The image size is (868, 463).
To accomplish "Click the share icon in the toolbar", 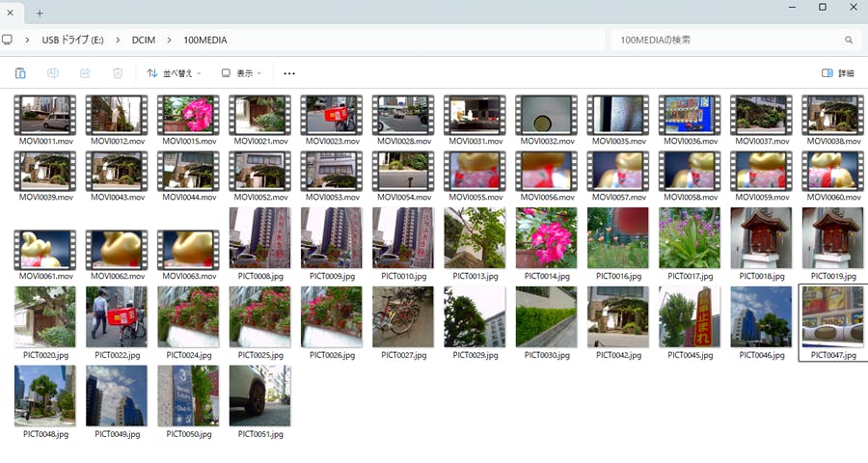I will pos(85,73).
